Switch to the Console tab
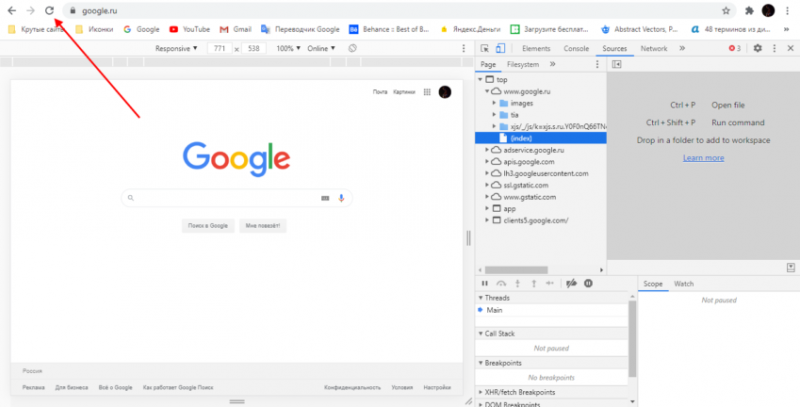800x407 pixels. pos(576,48)
